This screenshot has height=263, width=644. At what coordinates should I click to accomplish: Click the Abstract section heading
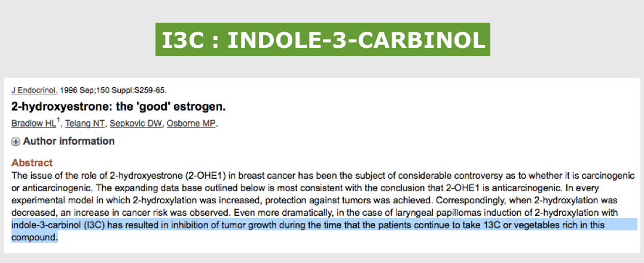[x=32, y=163]
